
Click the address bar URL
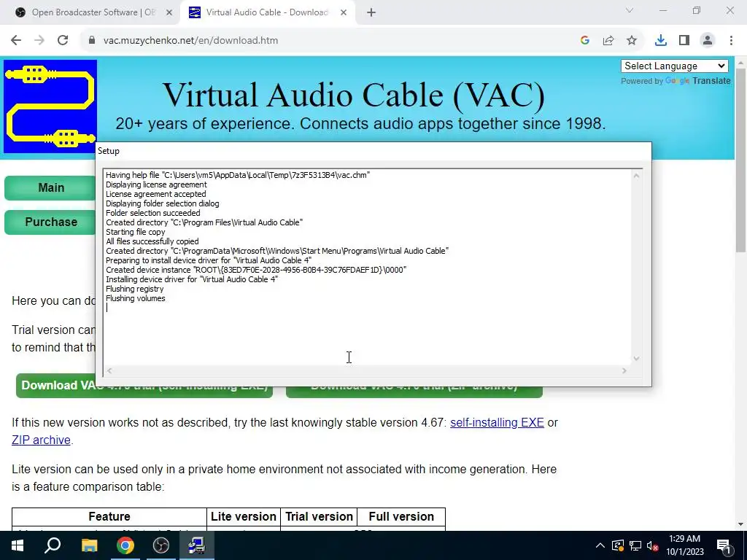190,41
